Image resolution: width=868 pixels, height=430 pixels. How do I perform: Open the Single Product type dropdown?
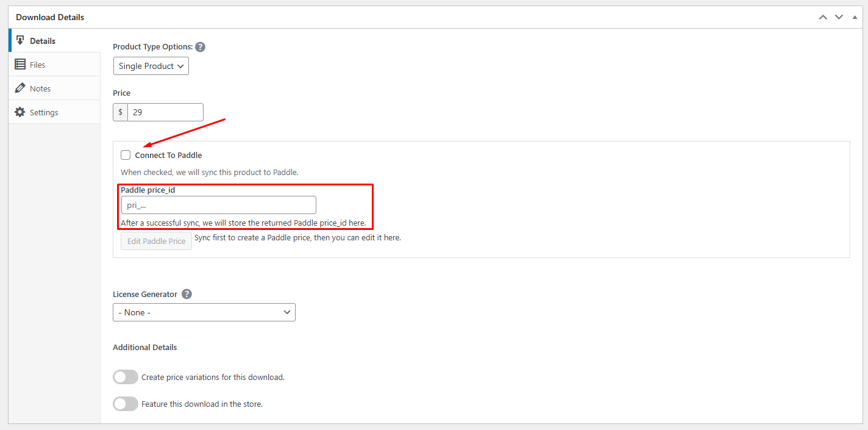pos(151,66)
